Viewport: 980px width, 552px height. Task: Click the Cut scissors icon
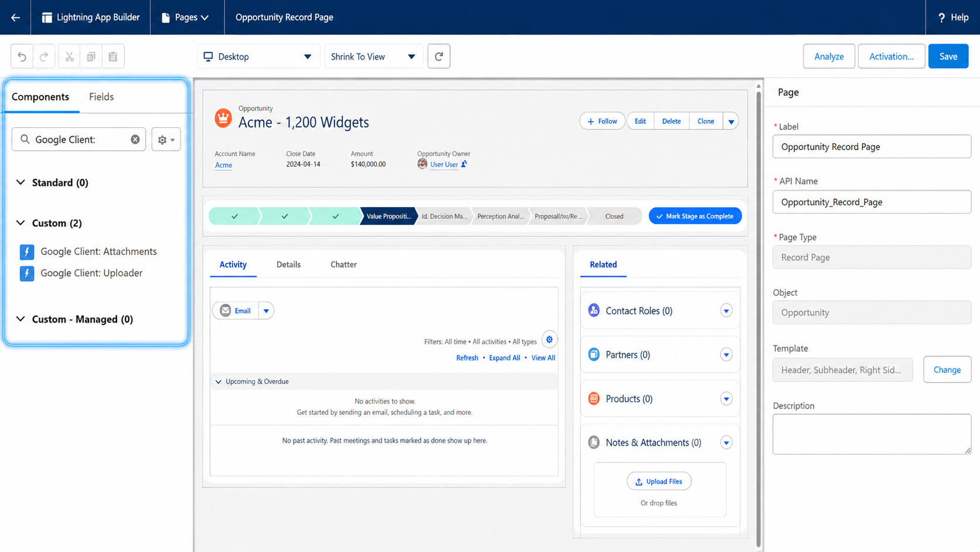pos(69,56)
